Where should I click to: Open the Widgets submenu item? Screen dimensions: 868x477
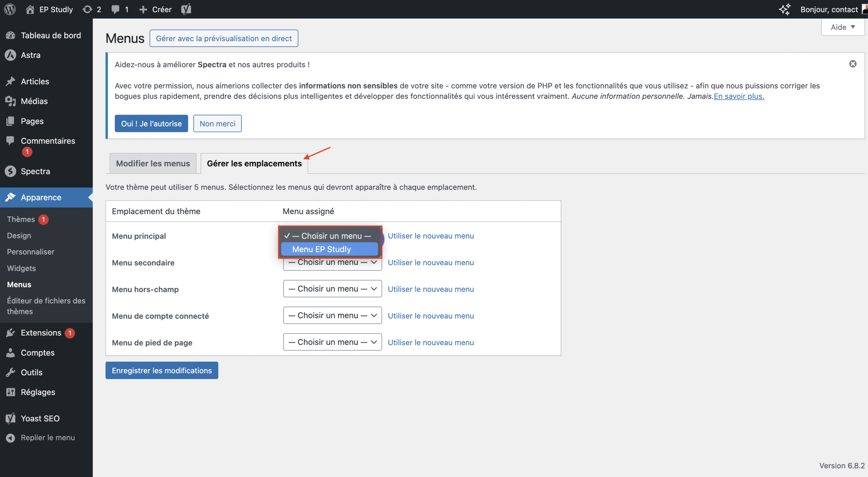[21, 268]
